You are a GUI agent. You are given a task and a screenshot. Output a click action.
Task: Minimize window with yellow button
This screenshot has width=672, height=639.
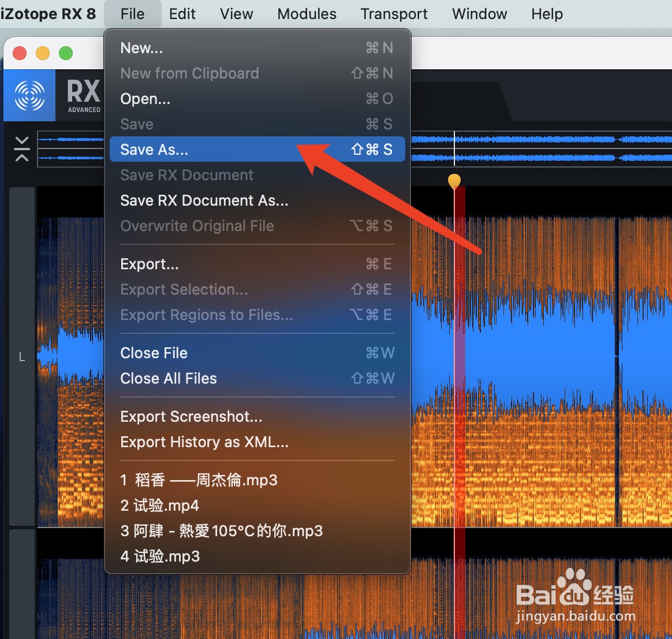42,53
